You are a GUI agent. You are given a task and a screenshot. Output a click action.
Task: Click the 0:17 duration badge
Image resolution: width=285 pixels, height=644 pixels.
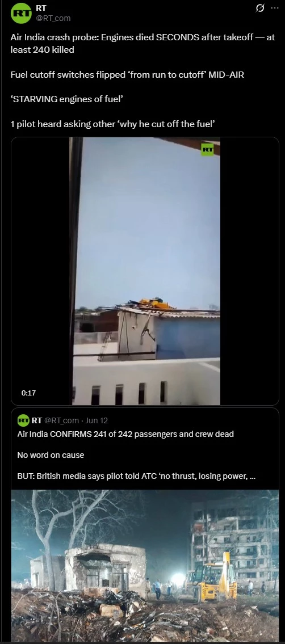pos(29,393)
